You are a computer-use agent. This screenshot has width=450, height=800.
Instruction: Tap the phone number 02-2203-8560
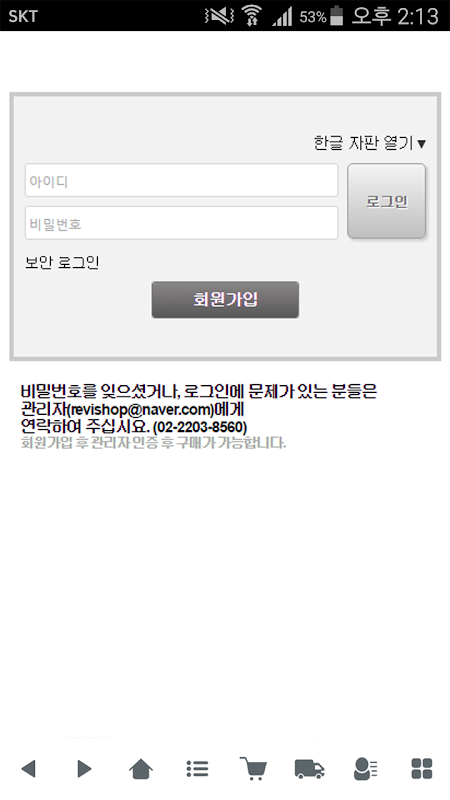click(x=200, y=427)
